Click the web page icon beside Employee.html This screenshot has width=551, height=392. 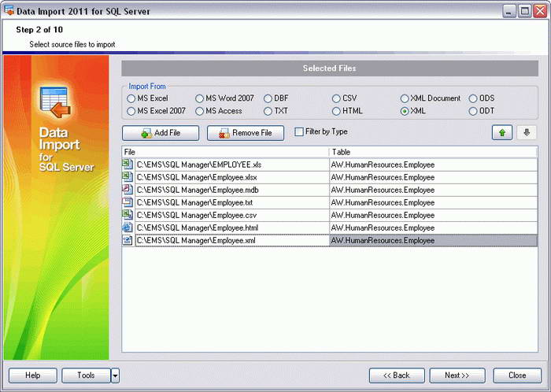[x=128, y=227]
